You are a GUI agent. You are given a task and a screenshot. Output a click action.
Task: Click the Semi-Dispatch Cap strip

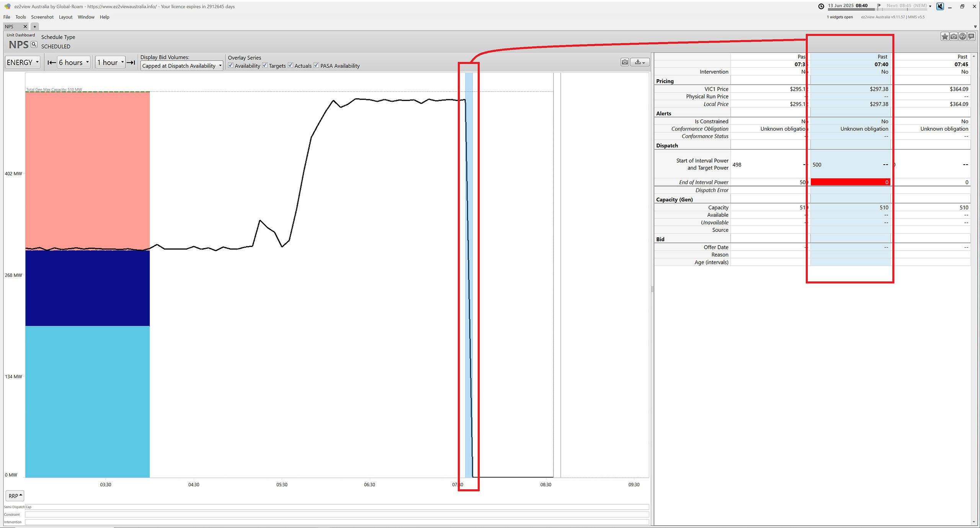tap(337, 507)
